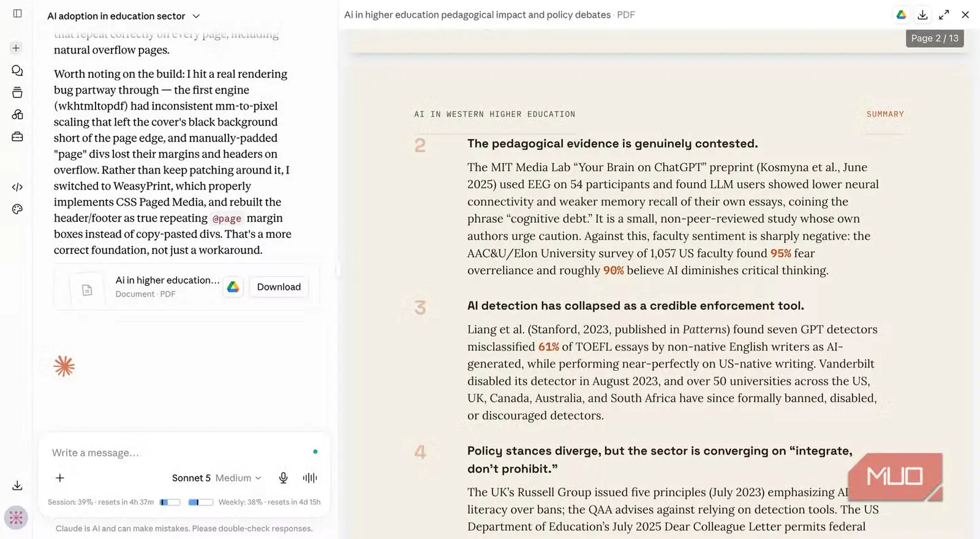Click the palette icon in the sidebar
Screen dimensions: 980x539
pyautogui.click(x=17, y=209)
